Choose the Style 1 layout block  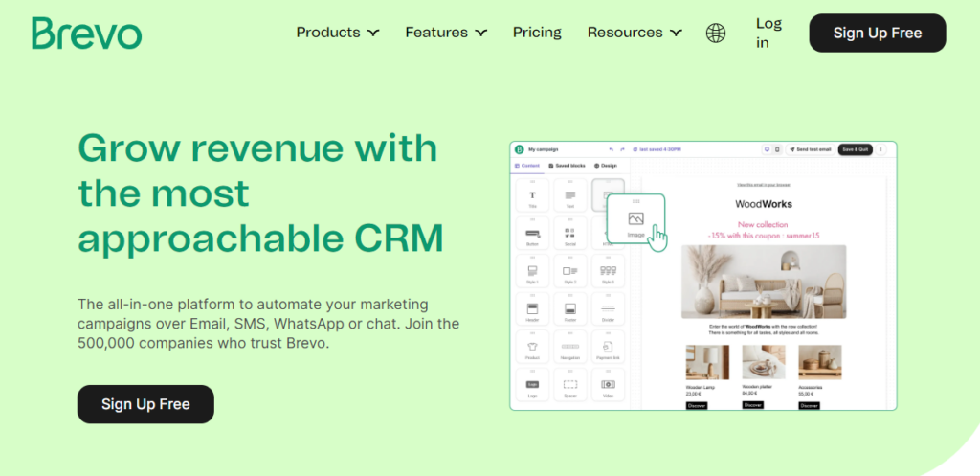point(532,271)
